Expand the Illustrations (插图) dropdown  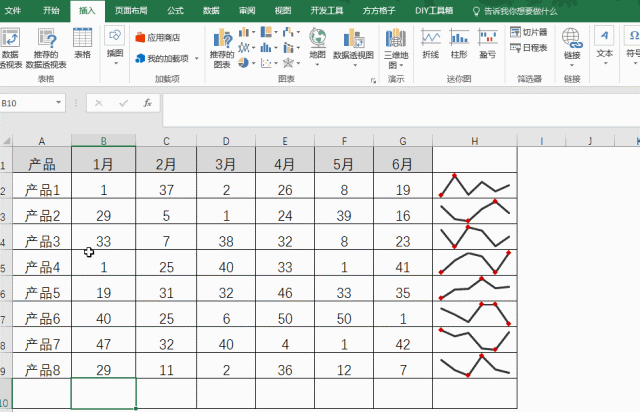[115, 44]
